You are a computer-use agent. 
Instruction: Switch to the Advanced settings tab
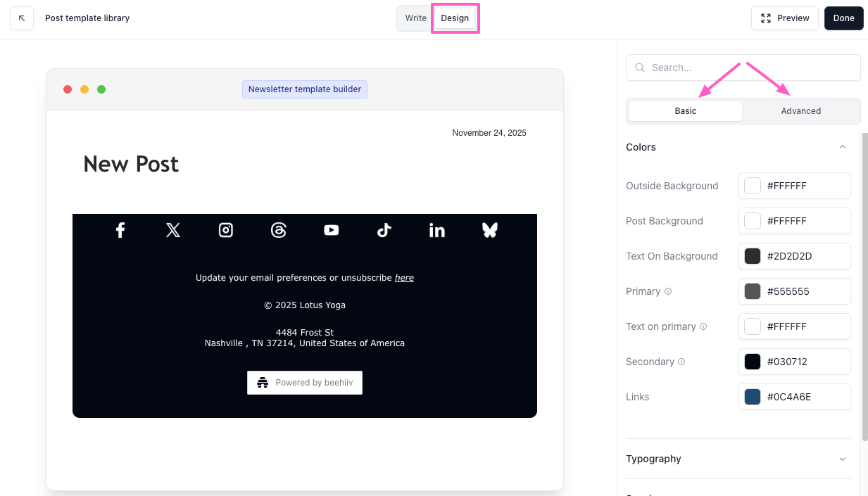(800, 111)
